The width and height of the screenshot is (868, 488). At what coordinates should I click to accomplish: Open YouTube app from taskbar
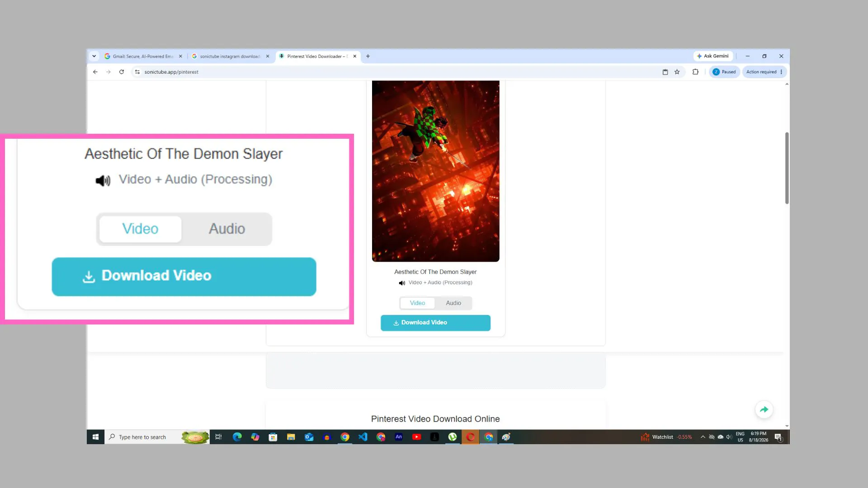tap(416, 437)
